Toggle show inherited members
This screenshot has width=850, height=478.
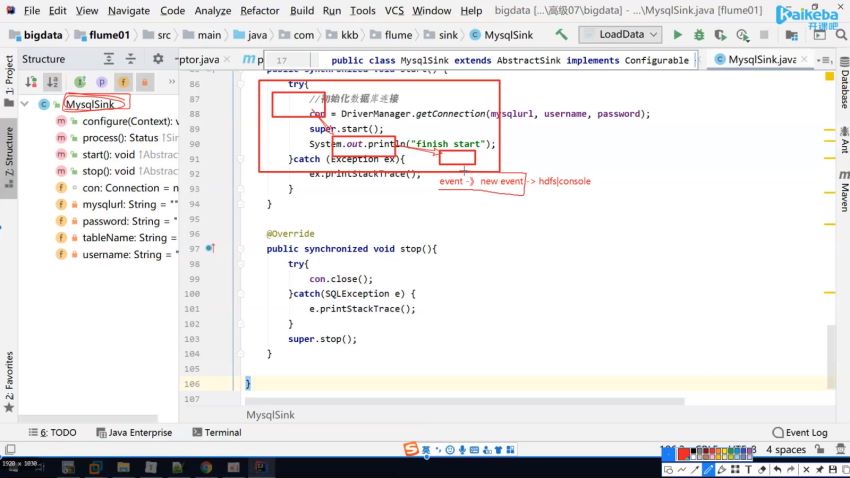(x=80, y=82)
